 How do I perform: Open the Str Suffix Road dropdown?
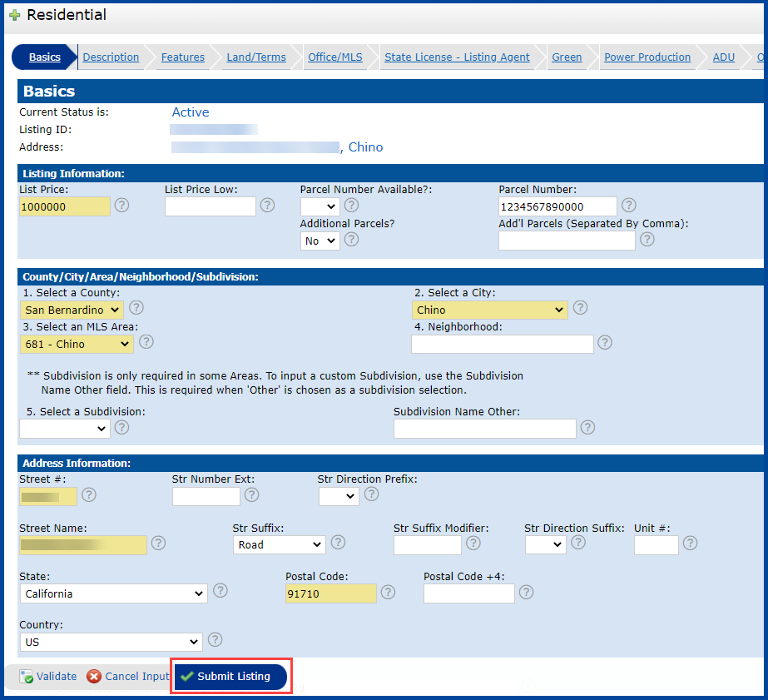[x=279, y=544]
